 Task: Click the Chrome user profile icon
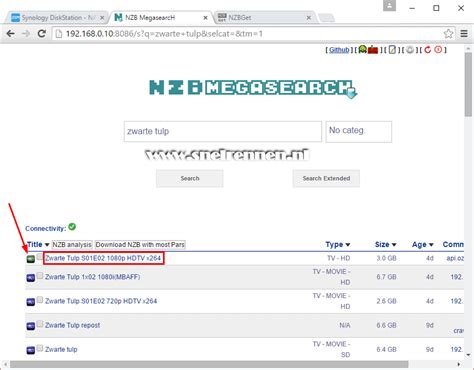pos(389,6)
